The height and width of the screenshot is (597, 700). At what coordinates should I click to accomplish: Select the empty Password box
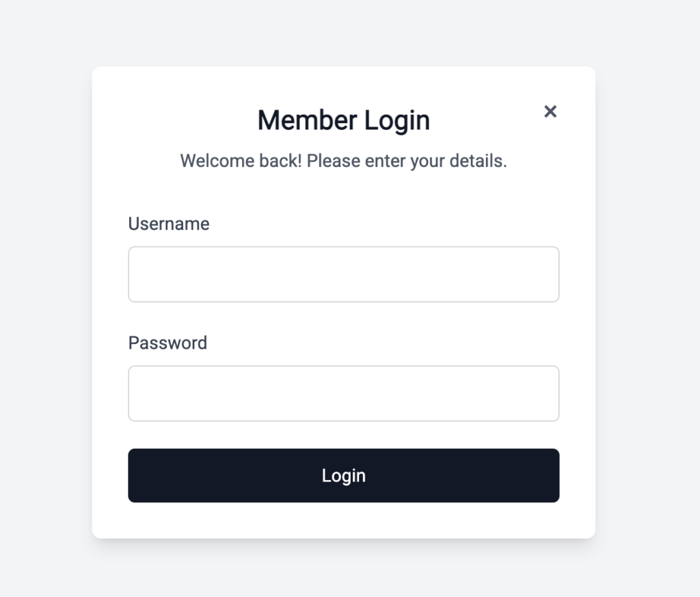pos(343,393)
